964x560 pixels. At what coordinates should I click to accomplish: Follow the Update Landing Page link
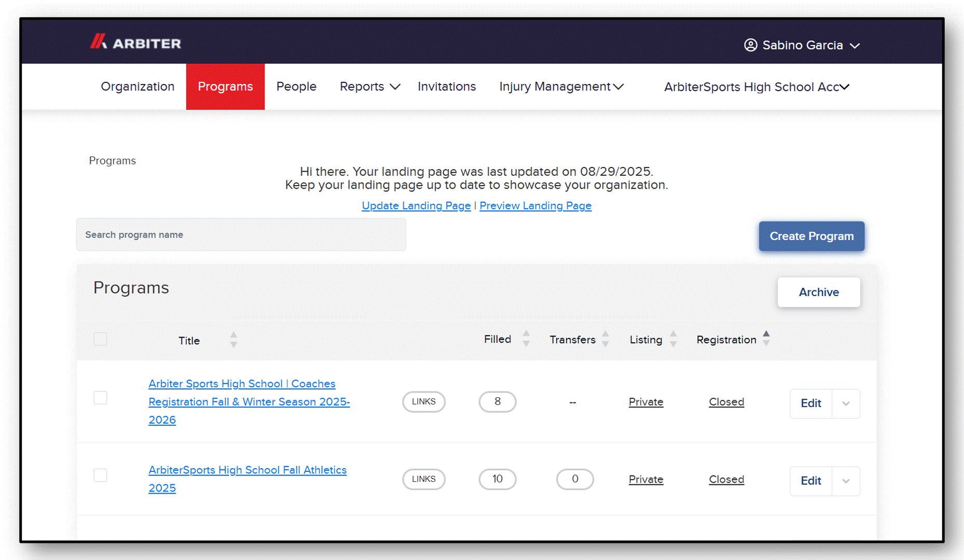416,206
